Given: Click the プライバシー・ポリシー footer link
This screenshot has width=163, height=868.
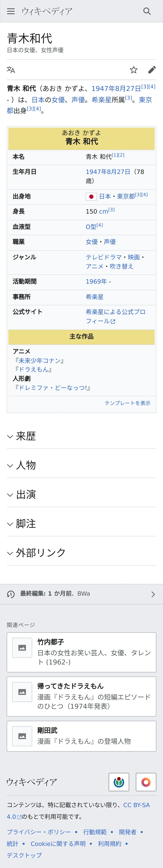Looking at the screenshot, I should point(39,832).
